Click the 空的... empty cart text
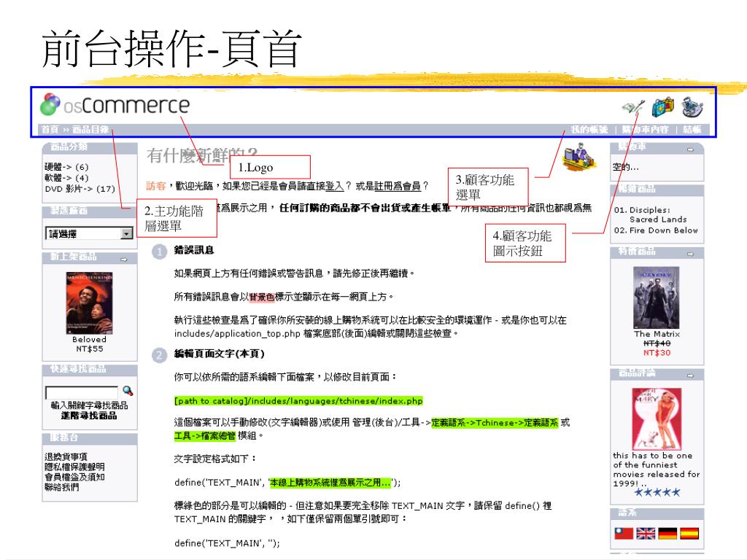 pyautogui.click(x=625, y=167)
